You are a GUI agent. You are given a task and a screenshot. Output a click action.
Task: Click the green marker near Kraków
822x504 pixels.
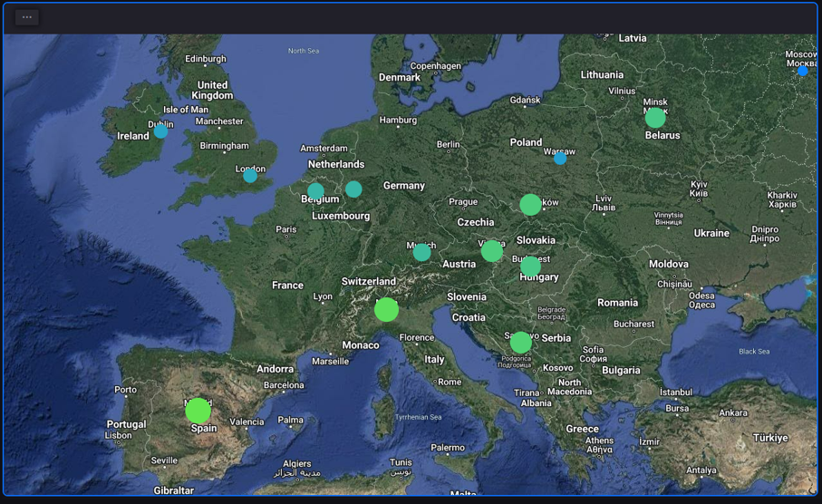point(530,205)
